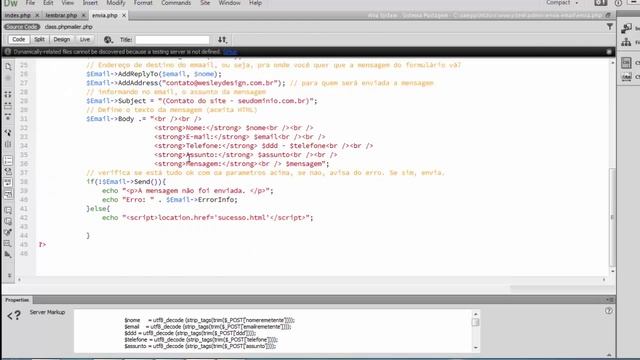Open the Help menu
Screen dimensions: 640x360
pyautogui.click(x=256, y=3)
